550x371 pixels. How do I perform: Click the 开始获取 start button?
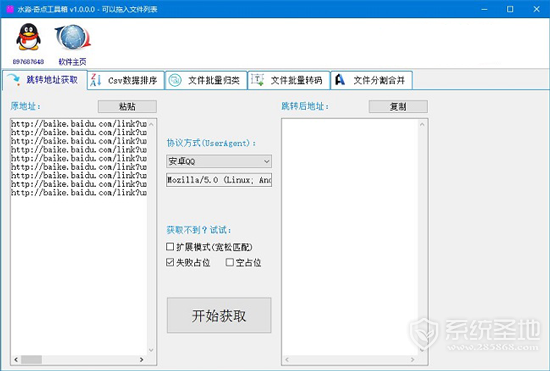point(219,315)
